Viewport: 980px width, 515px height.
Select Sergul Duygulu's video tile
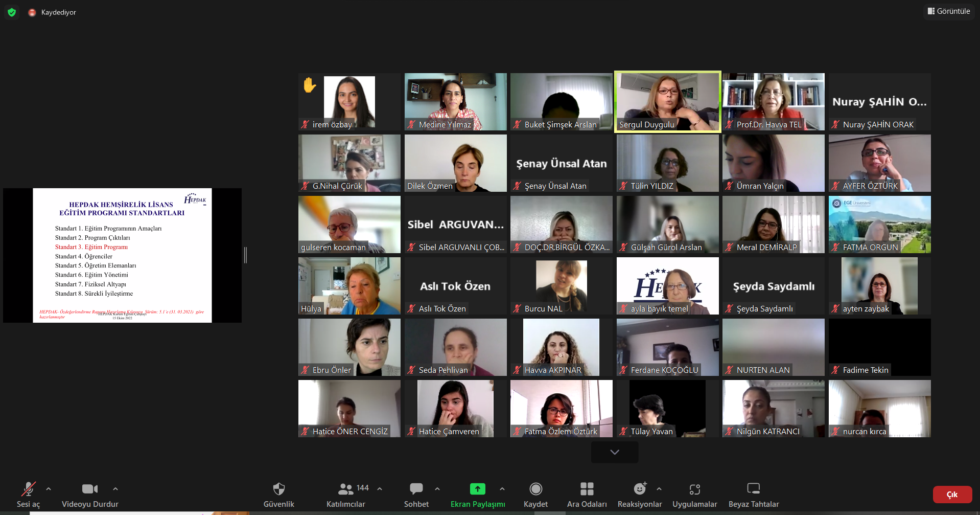coord(667,101)
